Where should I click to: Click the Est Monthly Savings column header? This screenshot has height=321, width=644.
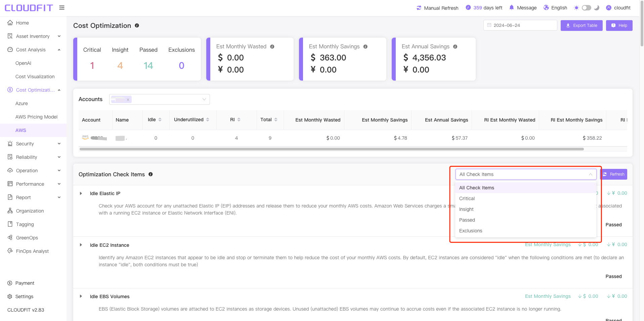click(385, 120)
